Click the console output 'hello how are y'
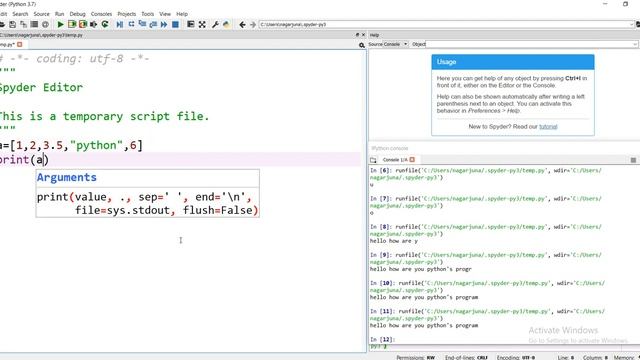 point(394,241)
